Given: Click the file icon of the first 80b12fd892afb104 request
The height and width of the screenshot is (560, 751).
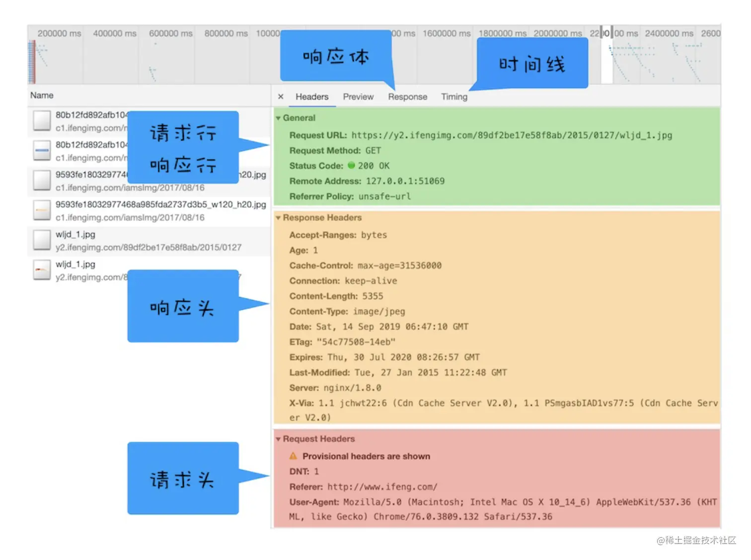Looking at the screenshot, I should click(41, 121).
